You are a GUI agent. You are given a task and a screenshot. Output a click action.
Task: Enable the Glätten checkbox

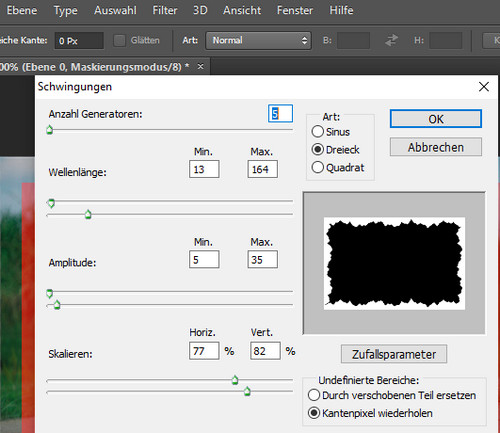click(119, 41)
